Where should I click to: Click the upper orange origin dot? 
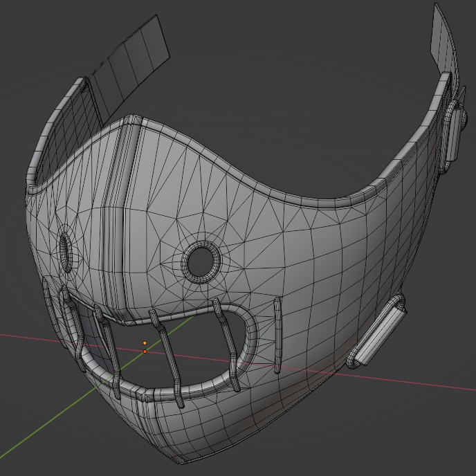click(x=145, y=343)
